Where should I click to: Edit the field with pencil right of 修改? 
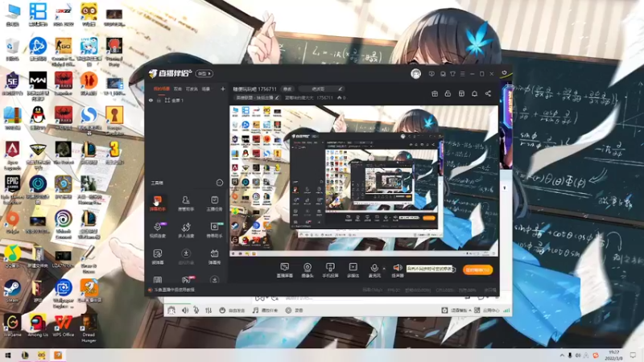[x=320, y=89]
